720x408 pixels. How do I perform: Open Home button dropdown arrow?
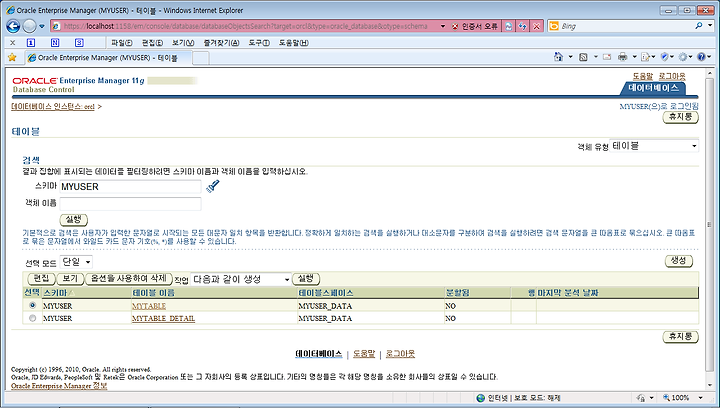[570, 57]
